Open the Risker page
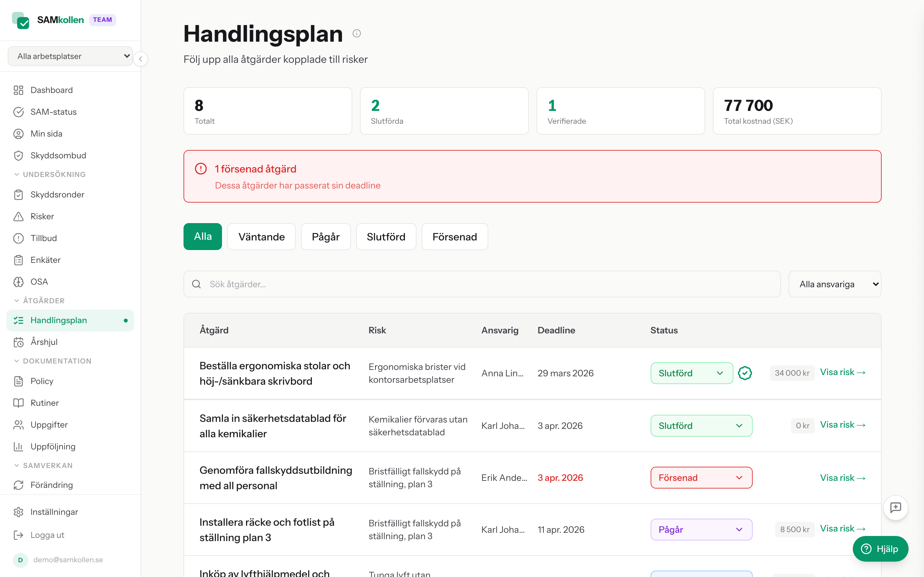The height and width of the screenshot is (577, 924). 42,216
